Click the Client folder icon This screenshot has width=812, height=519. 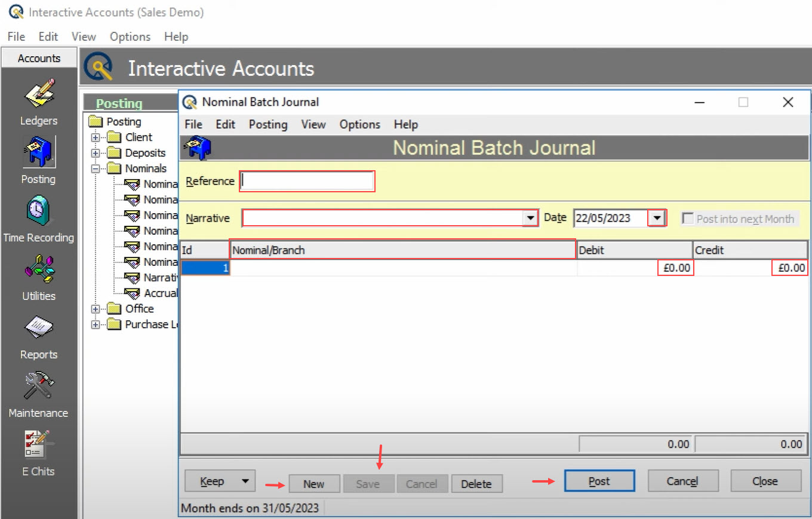[x=114, y=137]
